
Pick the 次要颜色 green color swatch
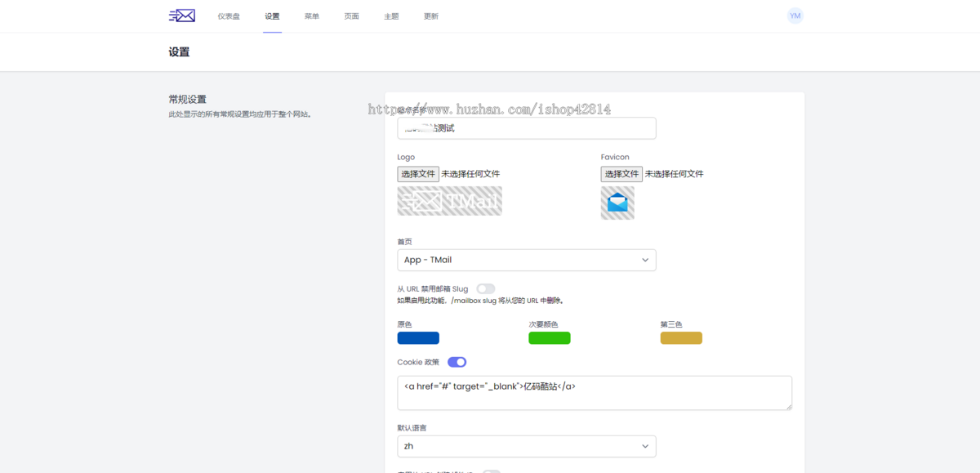tap(550, 338)
